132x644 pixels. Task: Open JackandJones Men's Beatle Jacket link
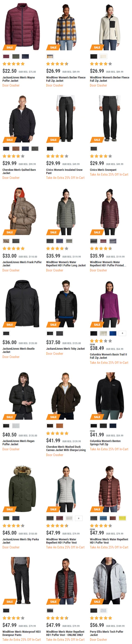(x=18, y=350)
